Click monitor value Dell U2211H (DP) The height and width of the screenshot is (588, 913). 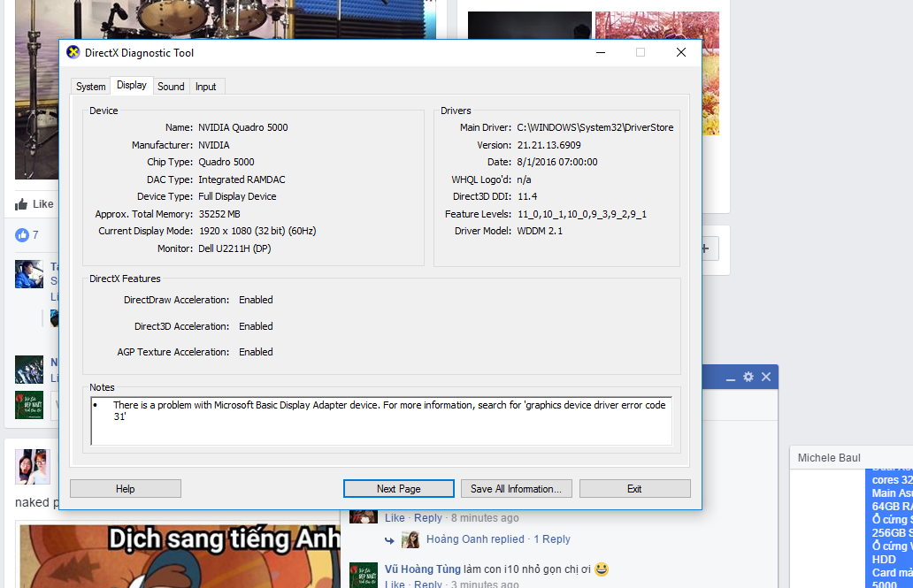tap(234, 248)
